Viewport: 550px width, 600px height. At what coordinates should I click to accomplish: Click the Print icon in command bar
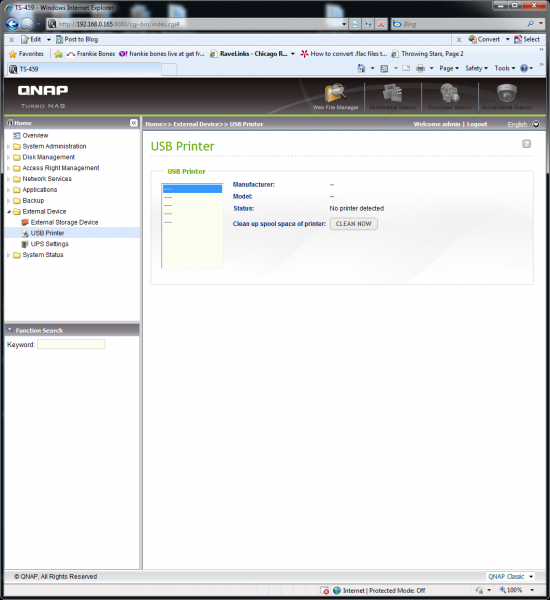(420, 68)
